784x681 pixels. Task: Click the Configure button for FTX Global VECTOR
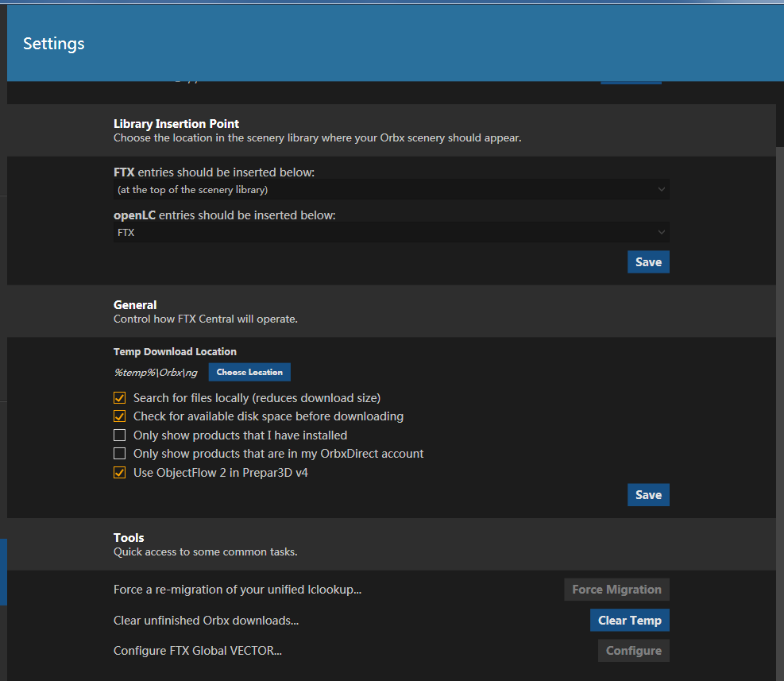(634, 651)
